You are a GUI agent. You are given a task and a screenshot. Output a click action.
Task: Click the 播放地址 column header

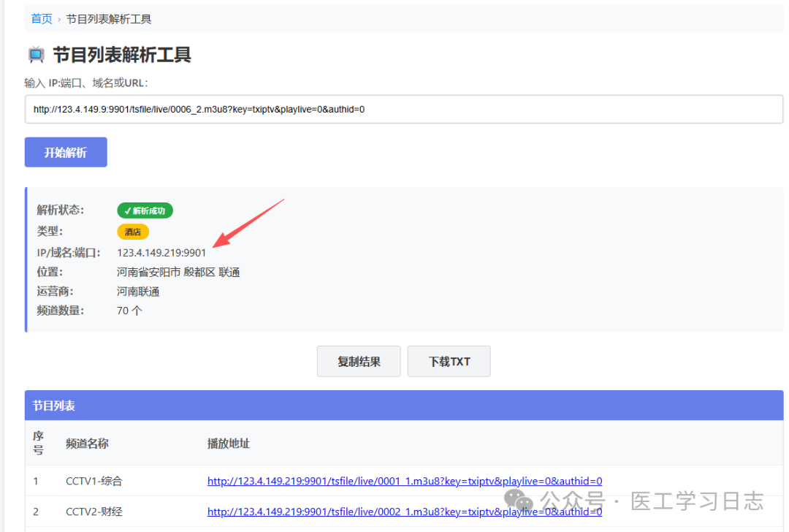click(x=229, y=444)
